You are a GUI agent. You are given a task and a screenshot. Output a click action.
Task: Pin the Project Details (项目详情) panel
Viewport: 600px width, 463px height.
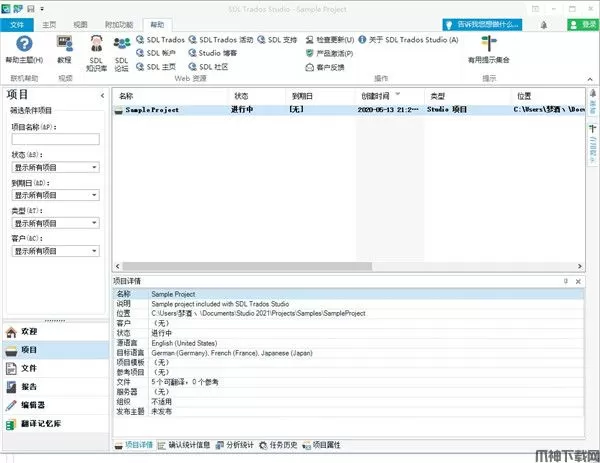pyautogui.click(x=566, y=281)
